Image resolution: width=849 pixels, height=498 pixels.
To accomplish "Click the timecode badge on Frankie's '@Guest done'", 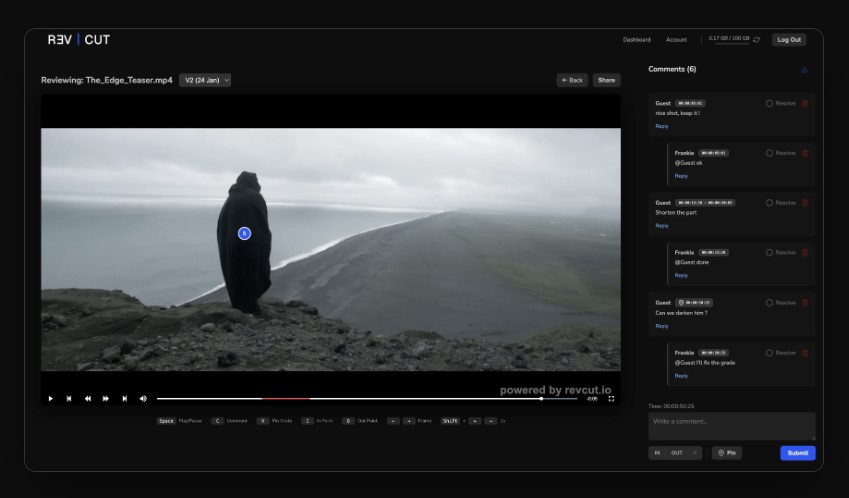I will pyautogui.click(x=714, y=253).
